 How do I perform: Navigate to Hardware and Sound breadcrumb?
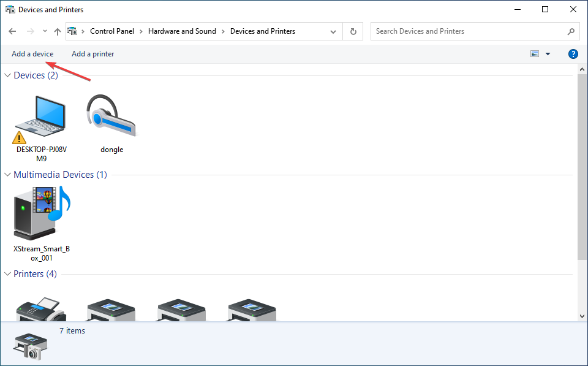pos(182,31)
